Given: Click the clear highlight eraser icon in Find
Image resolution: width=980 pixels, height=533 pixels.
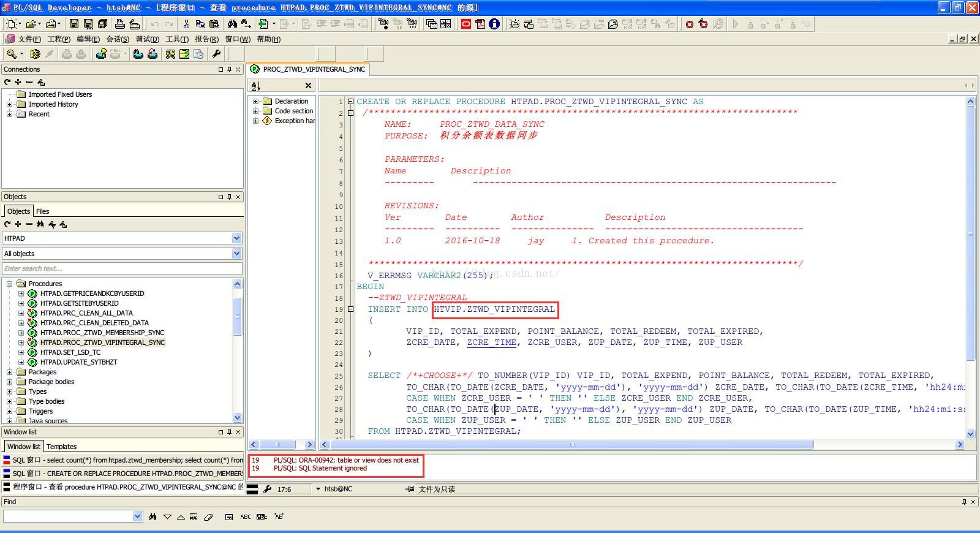Looking at the screenshot, I should click(208, 517).
